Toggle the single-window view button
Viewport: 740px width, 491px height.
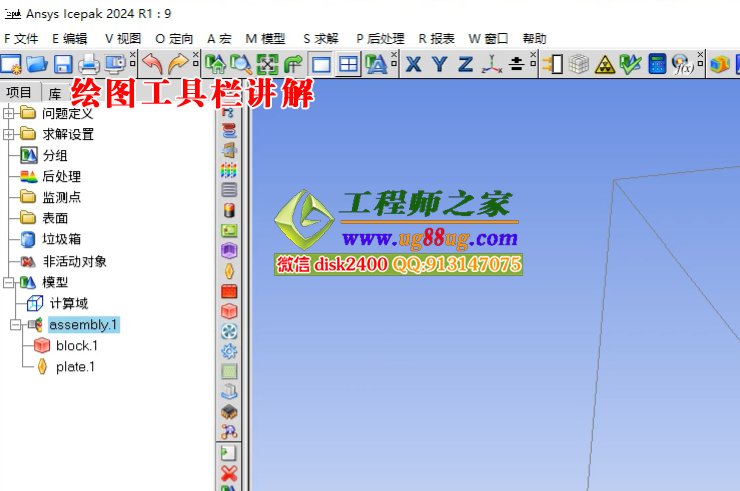click(321, 65)
